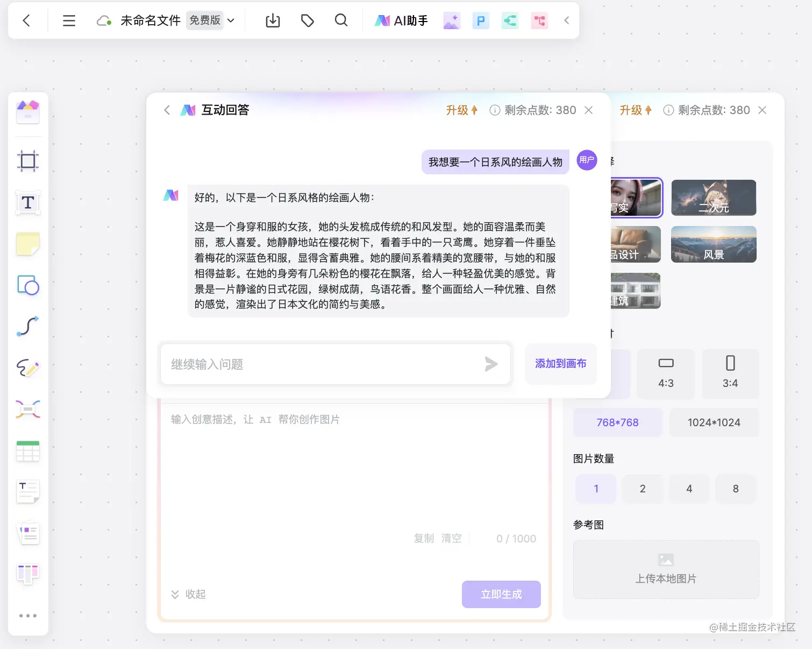Click 添加到画布 button

point(561,364)
